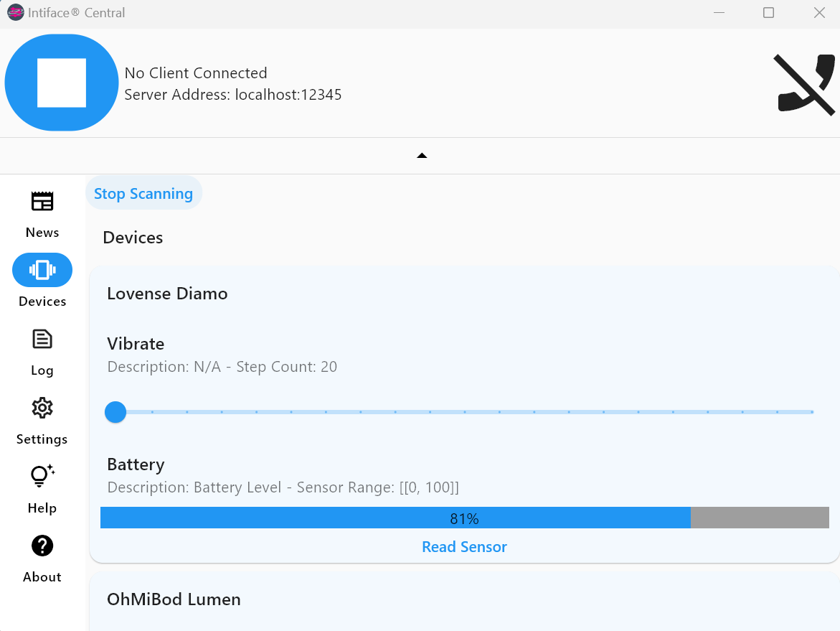Select the Devices panel icon
This screenshot has width=840, height=631.
pyautogui.click(x=42, y=270)
